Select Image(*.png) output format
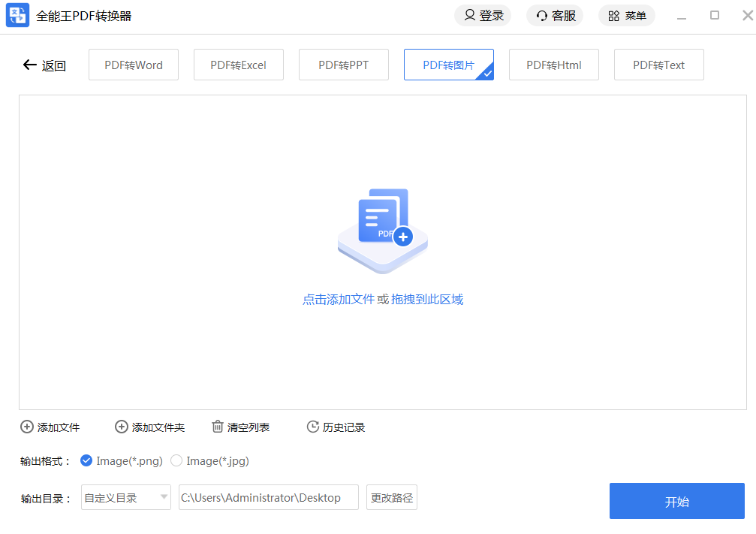This screenshot has height=534, width=756. tap(86, 461)
